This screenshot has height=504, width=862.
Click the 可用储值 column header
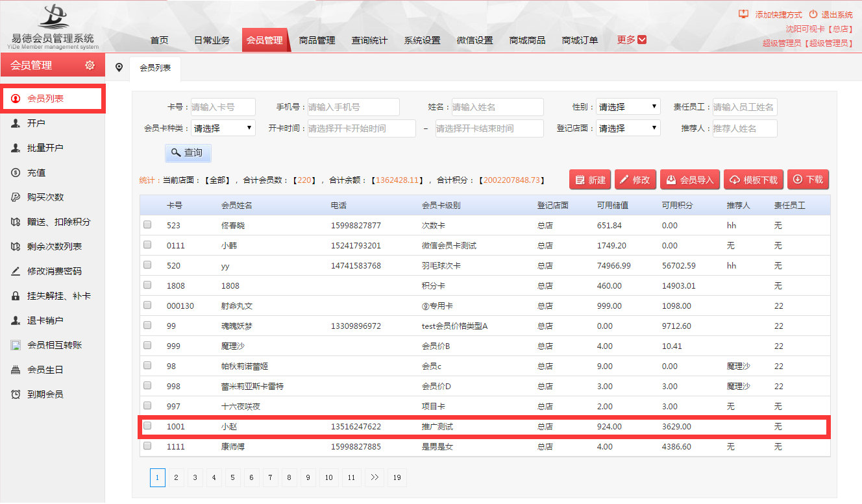613,206
